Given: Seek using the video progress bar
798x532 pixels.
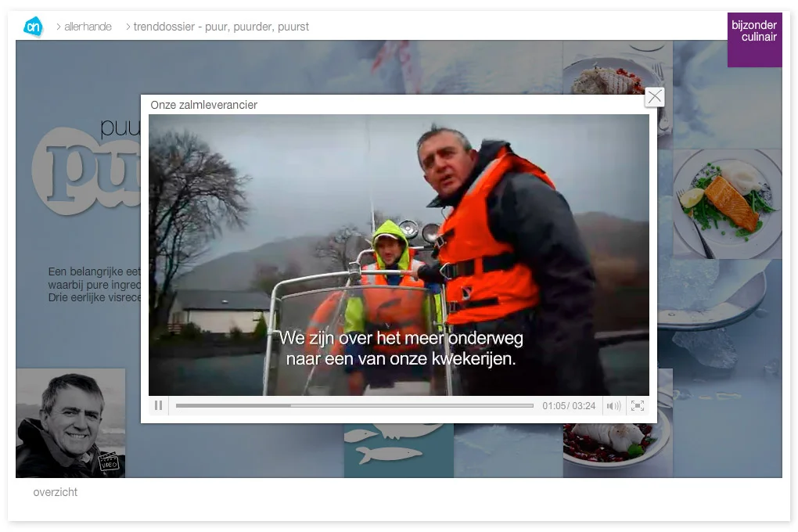Looking at the screenshot, I should 354,406.
